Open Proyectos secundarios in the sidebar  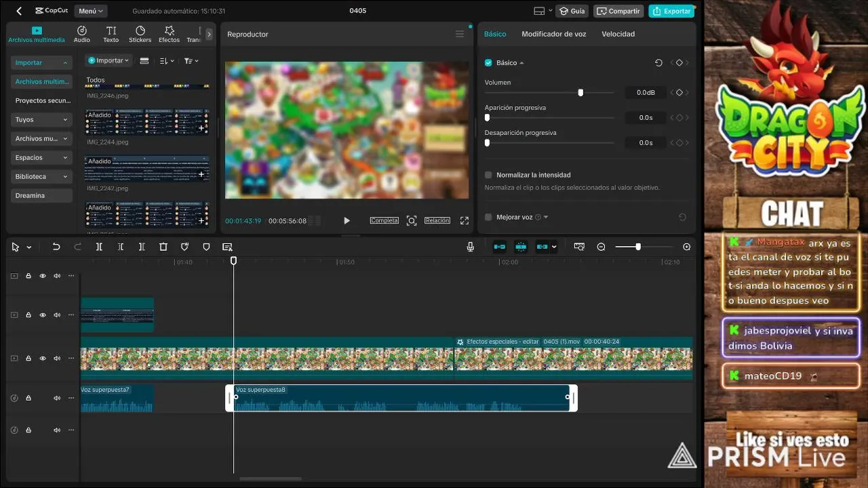pos(42,100)
